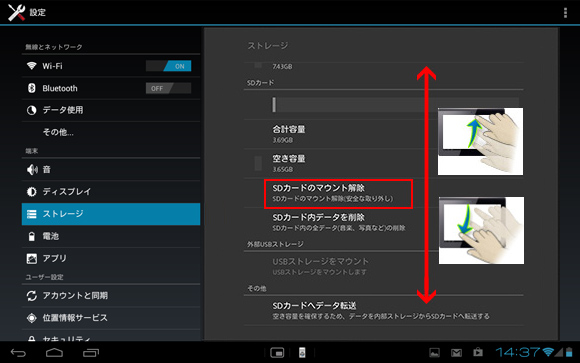Tap the 7.43GB storage value
Image resolution: width=580 pixels, height=363 pixels.
tap(282, 67)
